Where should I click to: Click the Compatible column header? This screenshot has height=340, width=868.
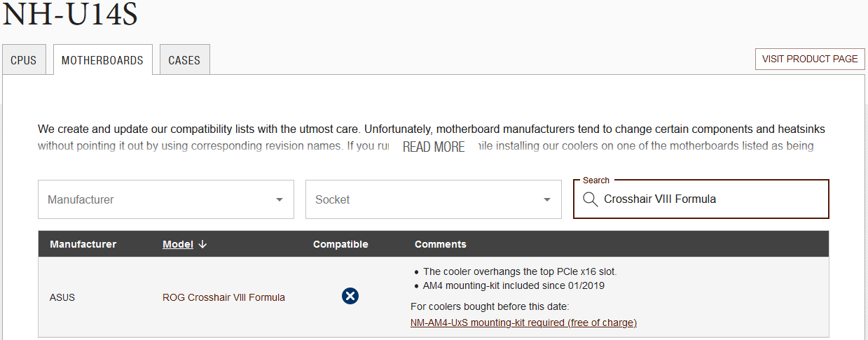coord(340,244)
